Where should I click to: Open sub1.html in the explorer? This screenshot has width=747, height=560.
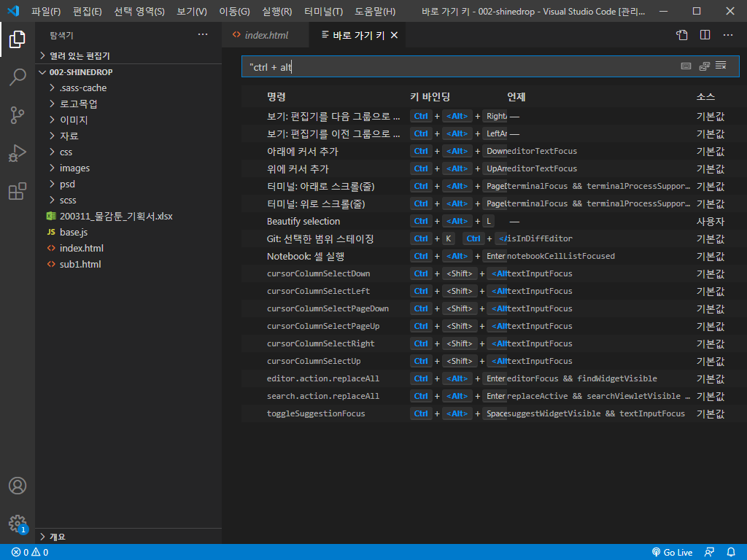[128, 264]
